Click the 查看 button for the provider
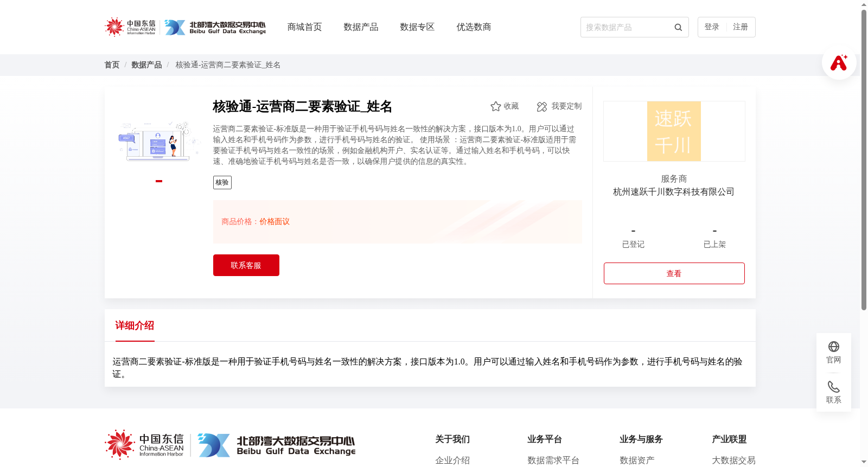 click(674, 273)
